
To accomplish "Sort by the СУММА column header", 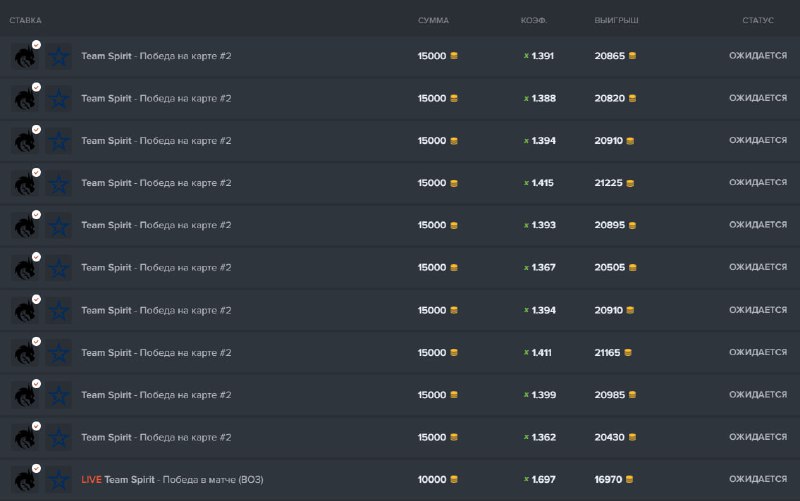I will click(x=433, y=20).
